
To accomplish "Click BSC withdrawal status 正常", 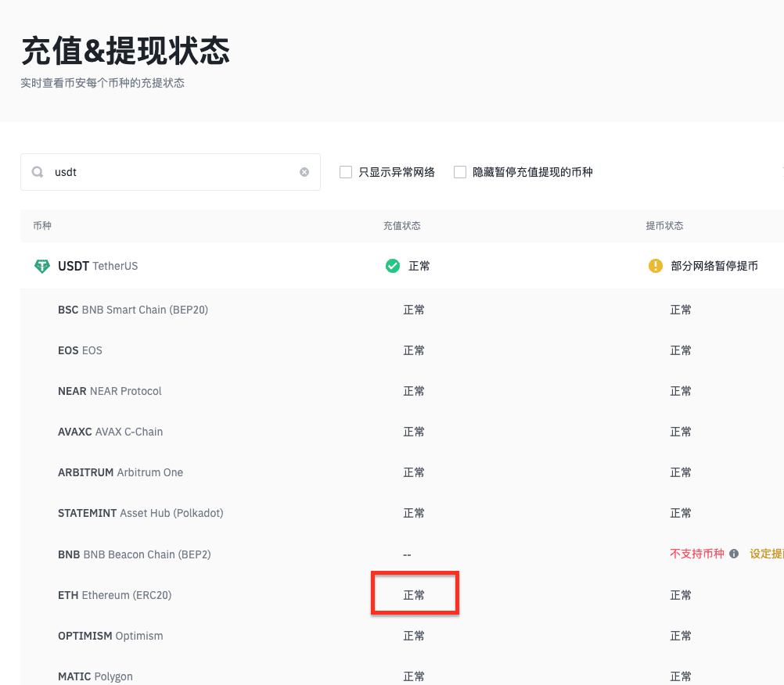I will point(681,310).
